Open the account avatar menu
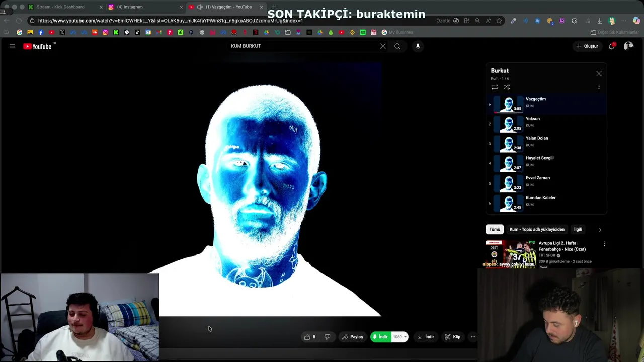This screenshot has height=362, width=644. tap(628, 46)
